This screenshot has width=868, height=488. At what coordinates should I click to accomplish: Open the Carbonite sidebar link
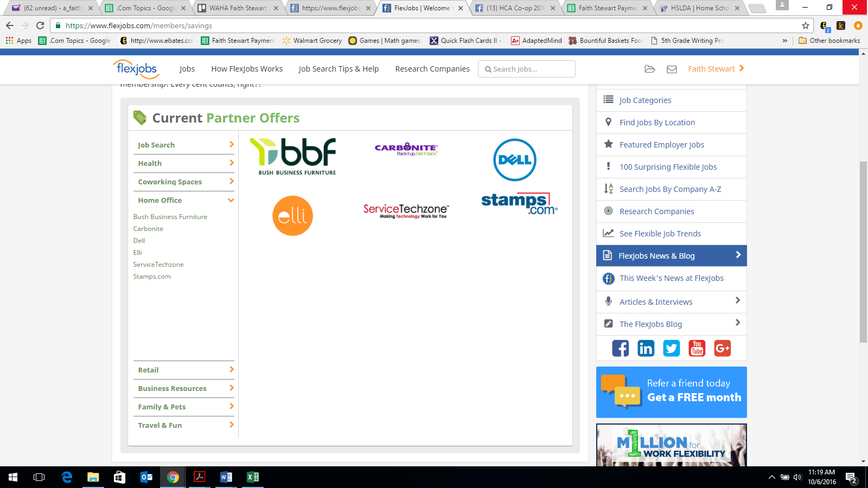pyautogui.click(x=148, y=228)
